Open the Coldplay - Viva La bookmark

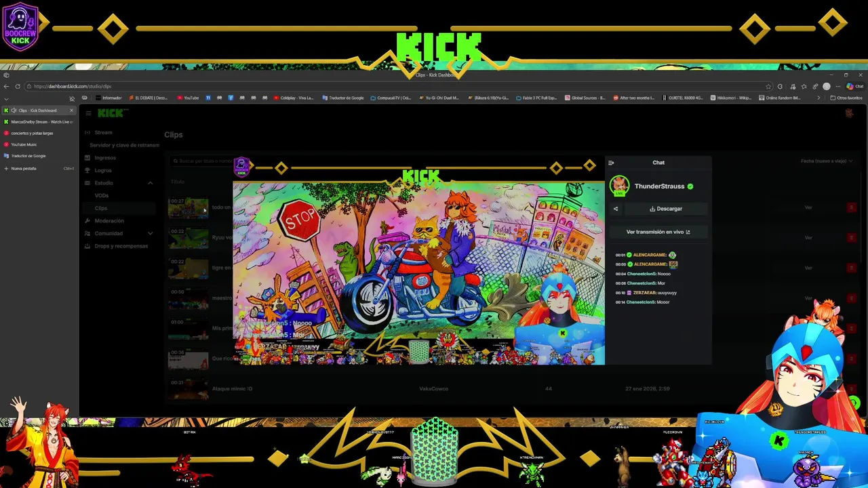(x=294, y=98)
